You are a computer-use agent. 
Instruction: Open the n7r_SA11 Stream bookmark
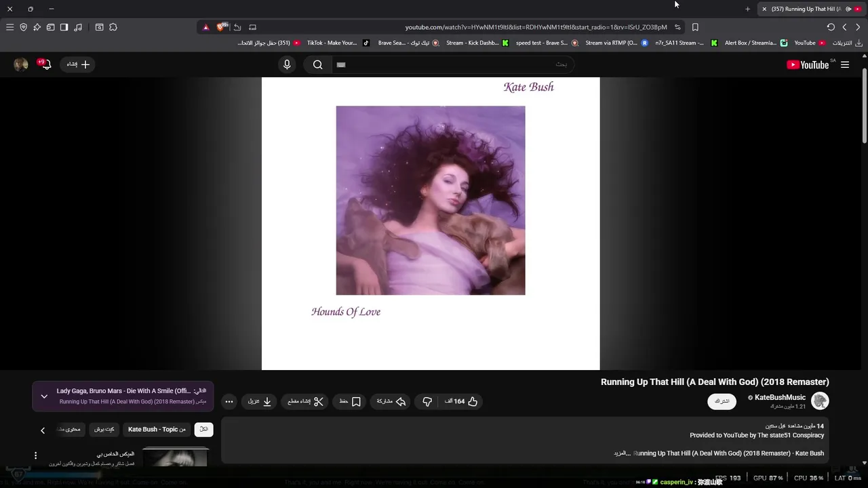[686, 43]
